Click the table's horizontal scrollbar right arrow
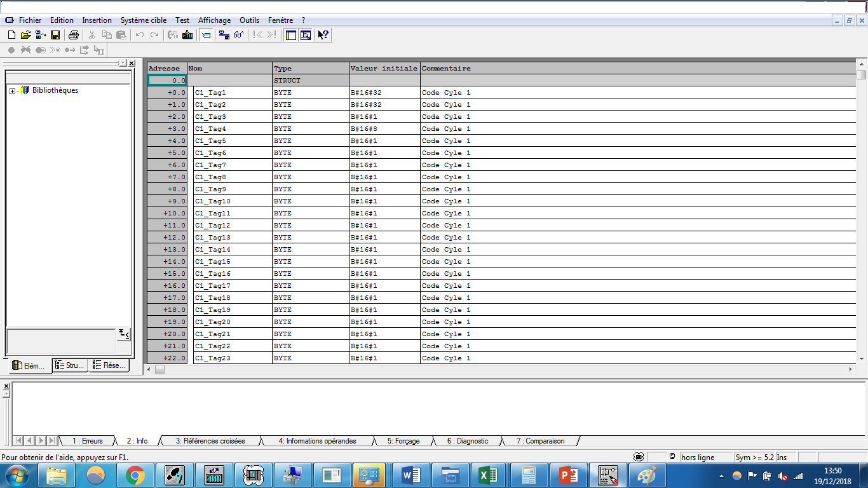 tap(851, 369)
